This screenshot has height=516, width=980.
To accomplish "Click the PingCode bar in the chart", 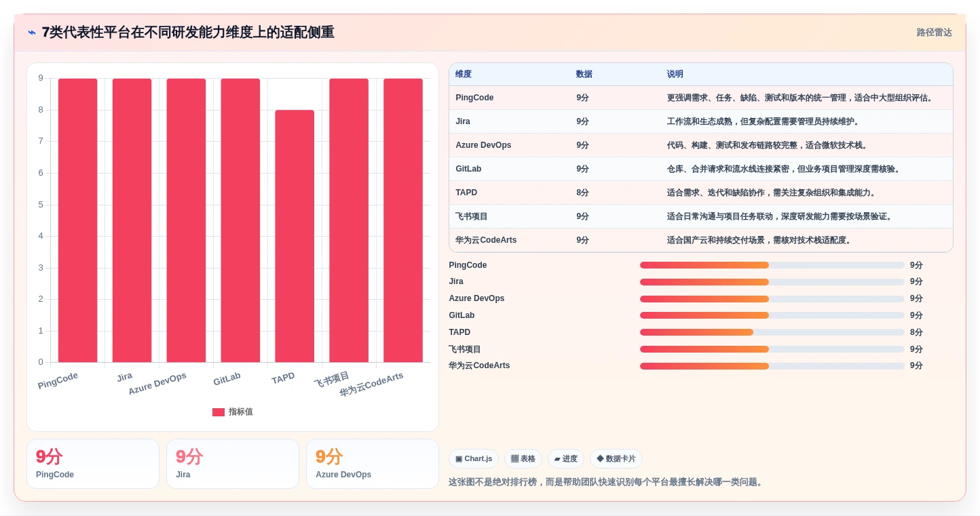I will click(77, 220).
